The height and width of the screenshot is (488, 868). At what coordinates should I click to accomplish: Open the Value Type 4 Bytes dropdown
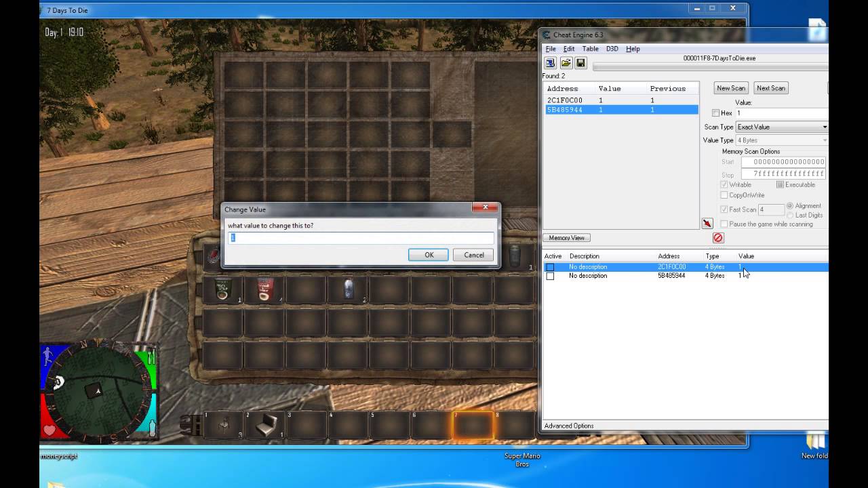coord(782,140)
